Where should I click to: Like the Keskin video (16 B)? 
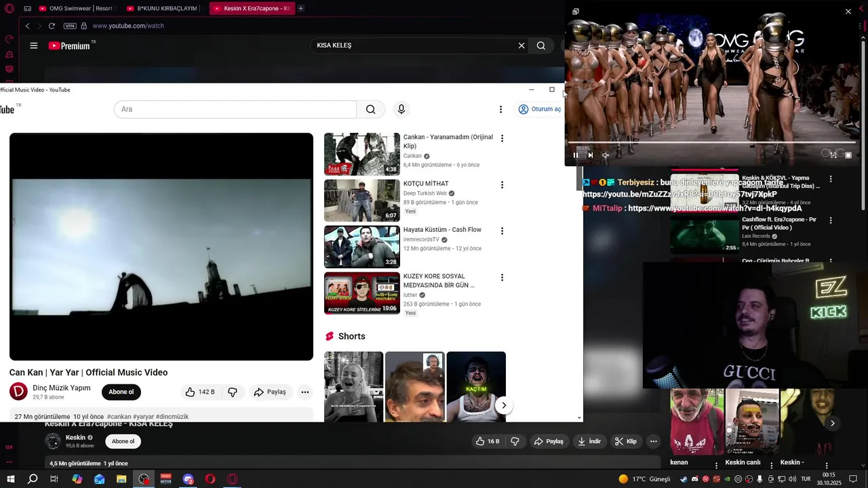click(488, 441)
